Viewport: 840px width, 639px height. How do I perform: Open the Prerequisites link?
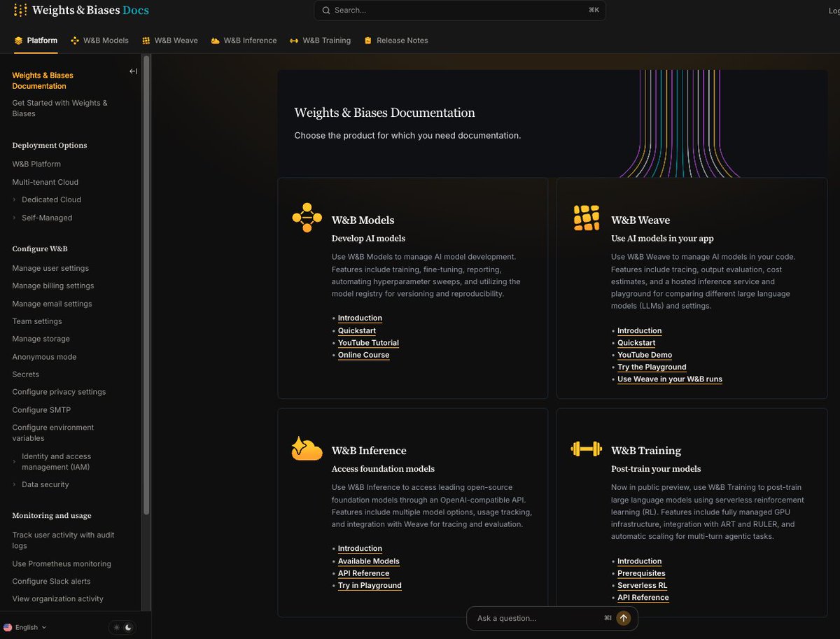(x=641, y=573)
